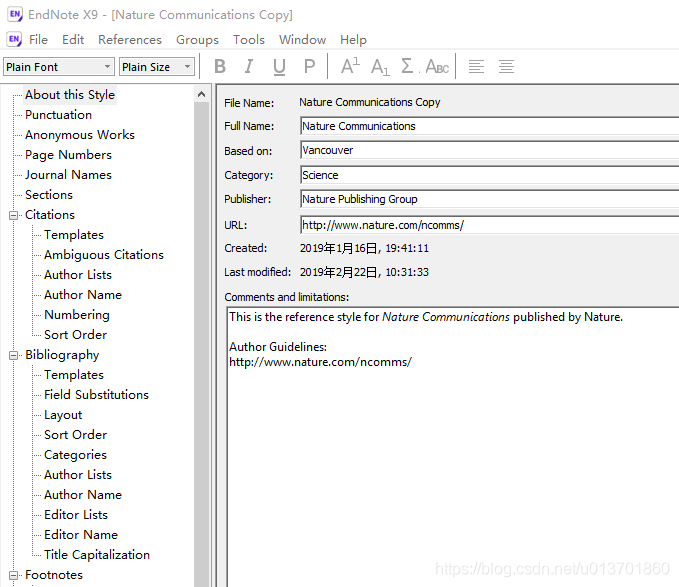Open Sort Order under Bibliography
679x587 pixels.
tap(75, 435)
